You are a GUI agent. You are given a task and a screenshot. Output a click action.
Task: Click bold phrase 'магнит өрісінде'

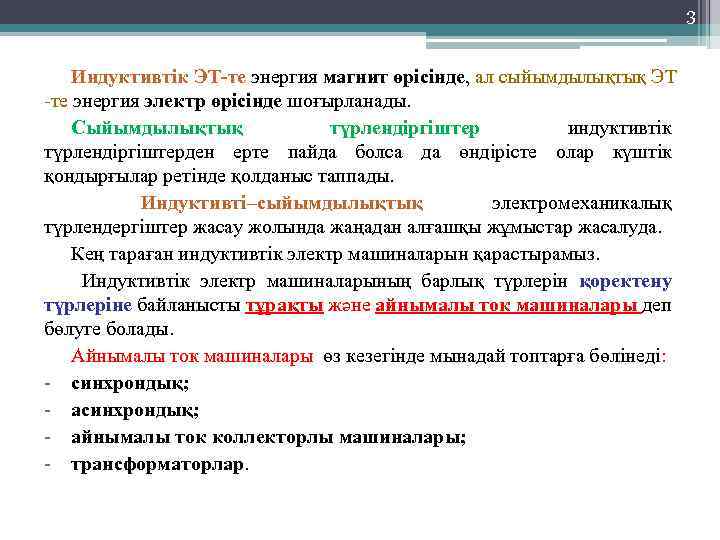tap(394, 77)
